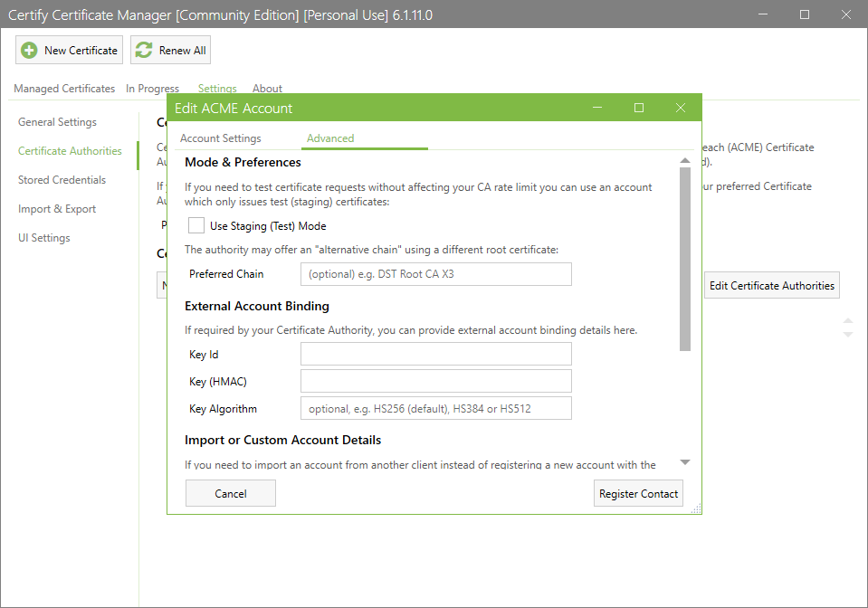Click Import or Custom Account Details heading
Viewport: 868px width, 608px height.
click(x=283, y=440)
